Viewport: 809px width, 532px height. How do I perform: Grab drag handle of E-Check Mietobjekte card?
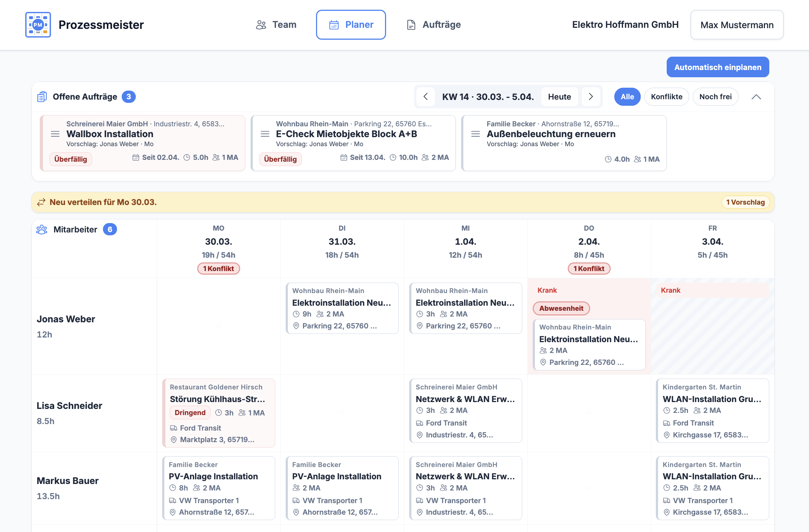coord(265,134)
